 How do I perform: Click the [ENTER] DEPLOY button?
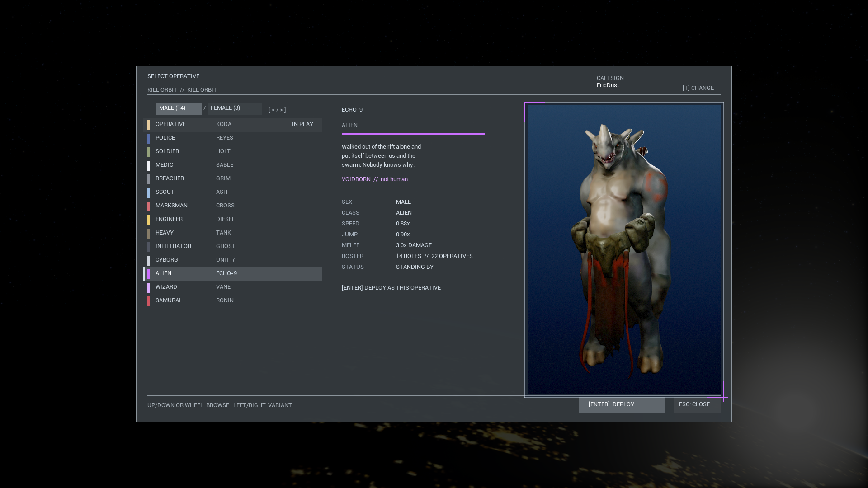(x=622, y=405)
